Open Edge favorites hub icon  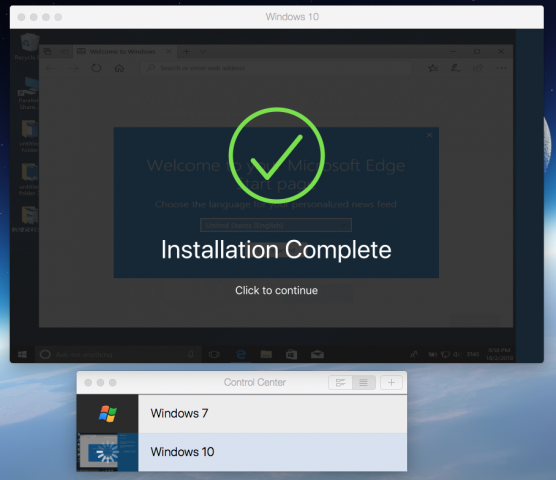click(x=433, y=68)
